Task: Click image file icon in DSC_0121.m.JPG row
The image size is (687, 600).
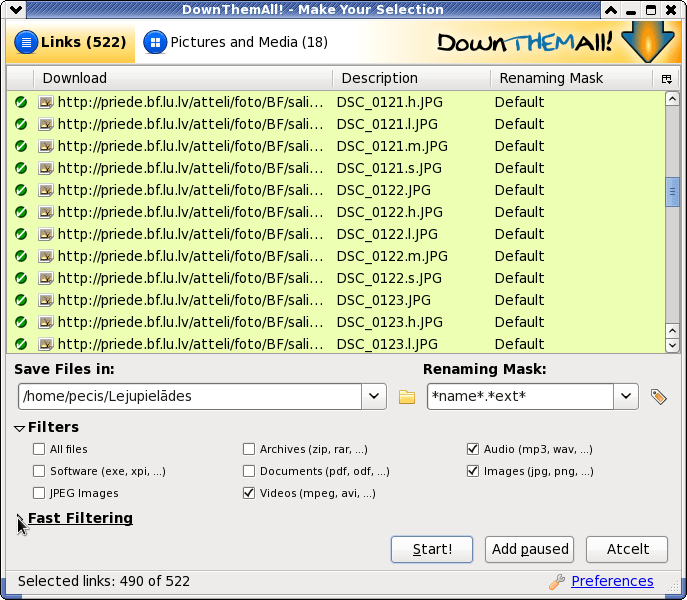Action: pos(46,146)
